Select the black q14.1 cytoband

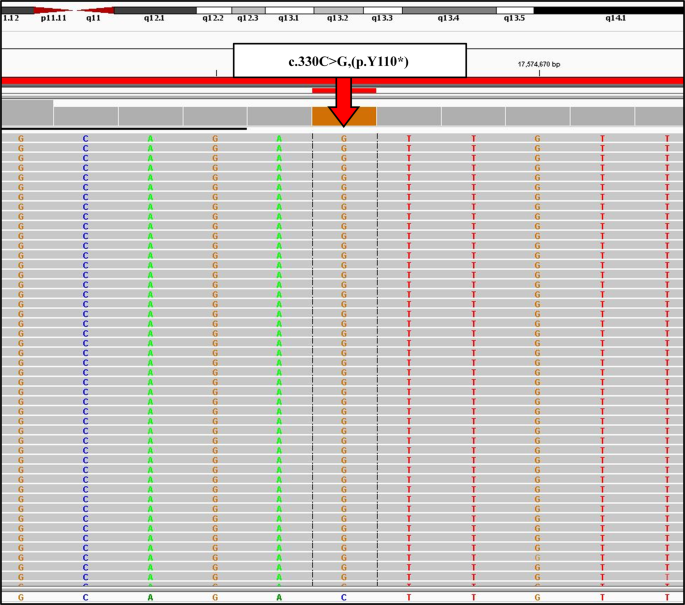point(609,10)
